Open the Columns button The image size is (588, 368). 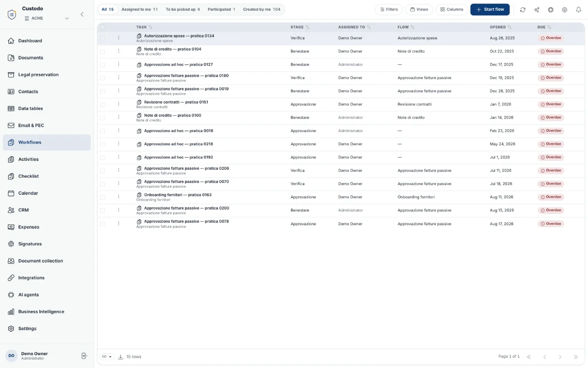452,9
